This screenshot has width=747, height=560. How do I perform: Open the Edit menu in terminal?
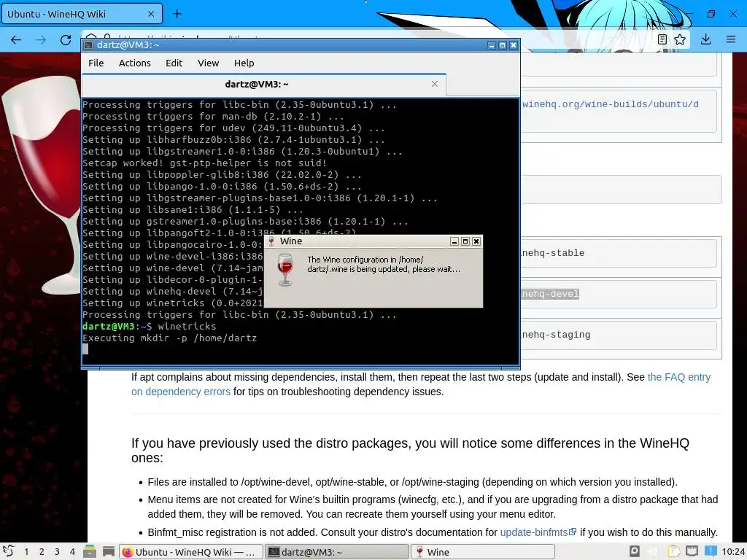174,63
